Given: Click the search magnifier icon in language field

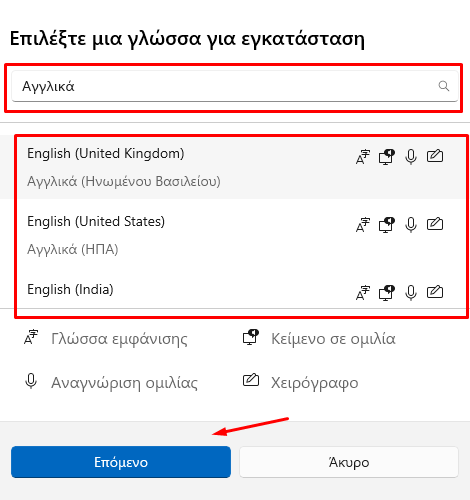Looking at the screenshot, I should point(443,86).
